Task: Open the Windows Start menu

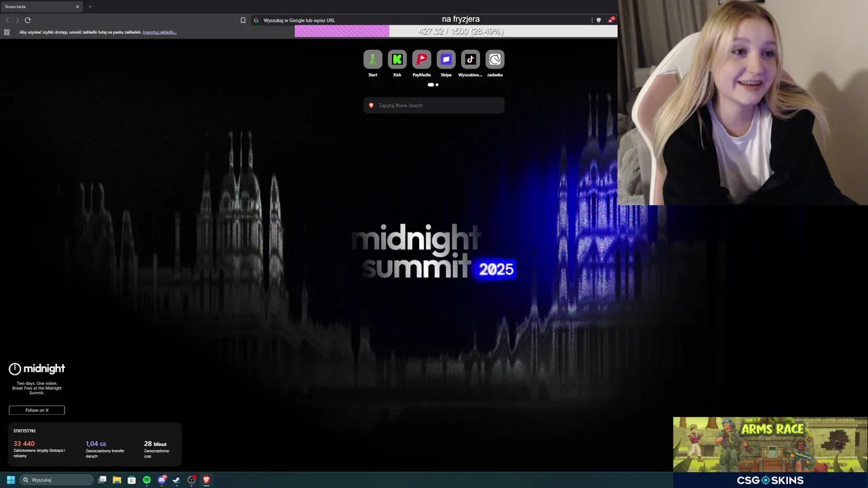Action: point(10,480)
